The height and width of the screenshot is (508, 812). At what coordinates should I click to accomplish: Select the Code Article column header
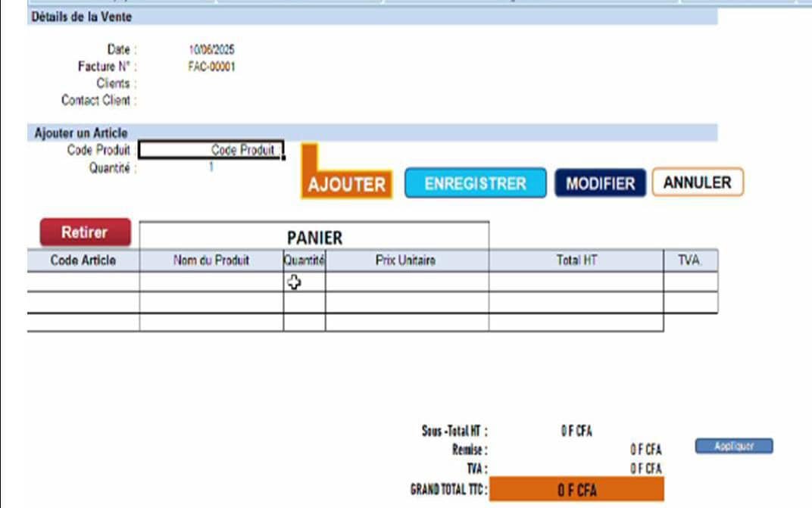coord(83,260)
